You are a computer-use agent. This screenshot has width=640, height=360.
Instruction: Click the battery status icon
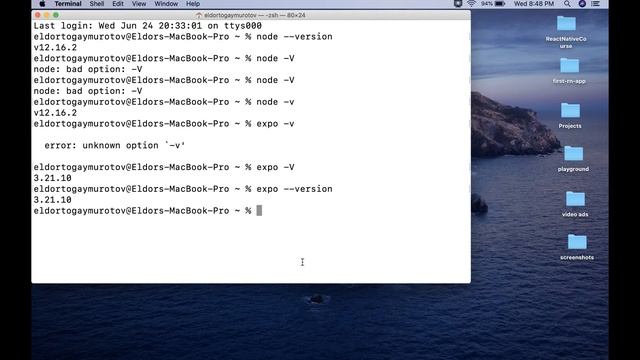click(x=500, y=4)
